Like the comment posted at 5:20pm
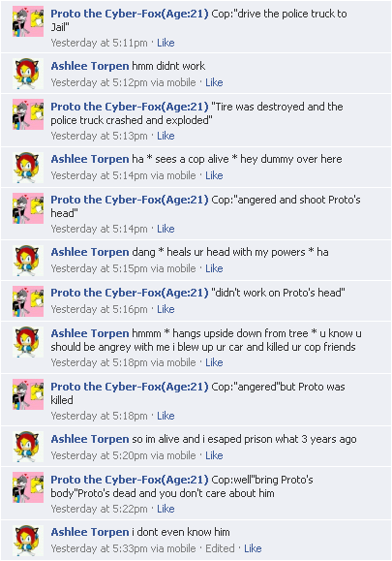Viewport: 392px width, 561px height. click(x=214, y=455)
